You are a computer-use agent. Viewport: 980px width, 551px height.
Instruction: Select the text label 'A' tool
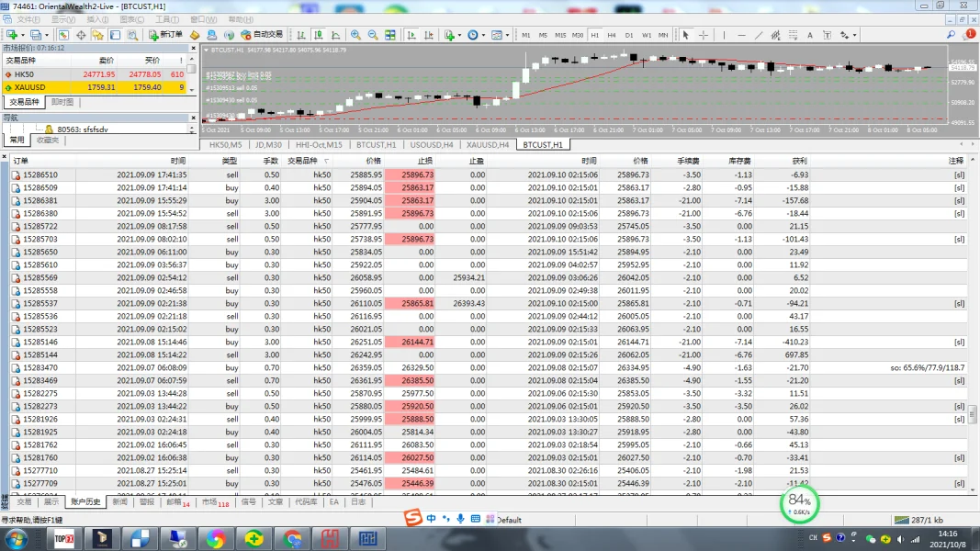tap(810, 35)
